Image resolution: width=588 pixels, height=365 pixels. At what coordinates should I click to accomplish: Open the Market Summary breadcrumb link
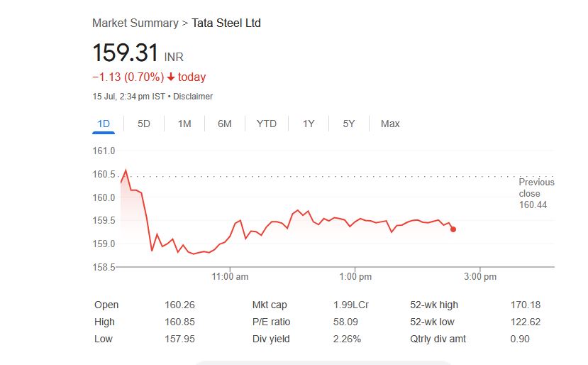(x=135, y=23)
